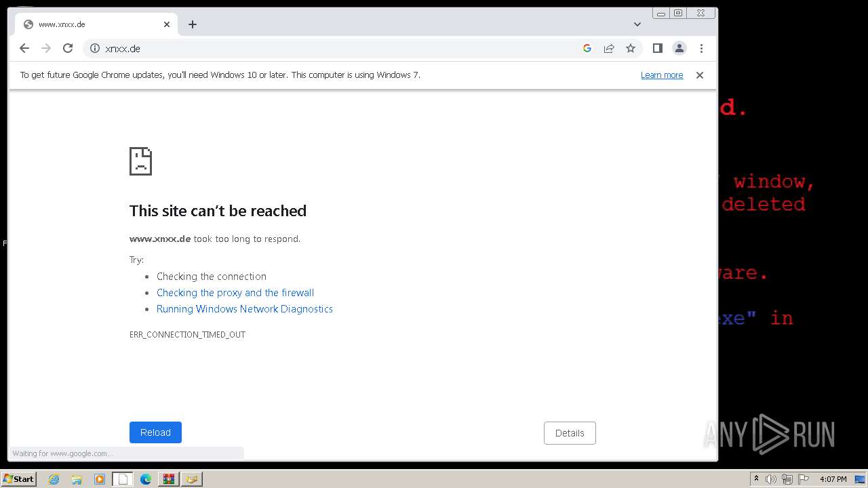The image size is (868, 488).
Task: Open the Learn more link
Action: coord(662,75)
